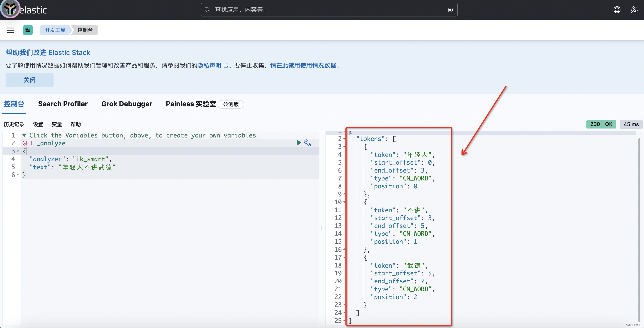Click the fold arrow at output line 23
The image size is (644, 328).
pyautogui.click(x=344, y=305)
